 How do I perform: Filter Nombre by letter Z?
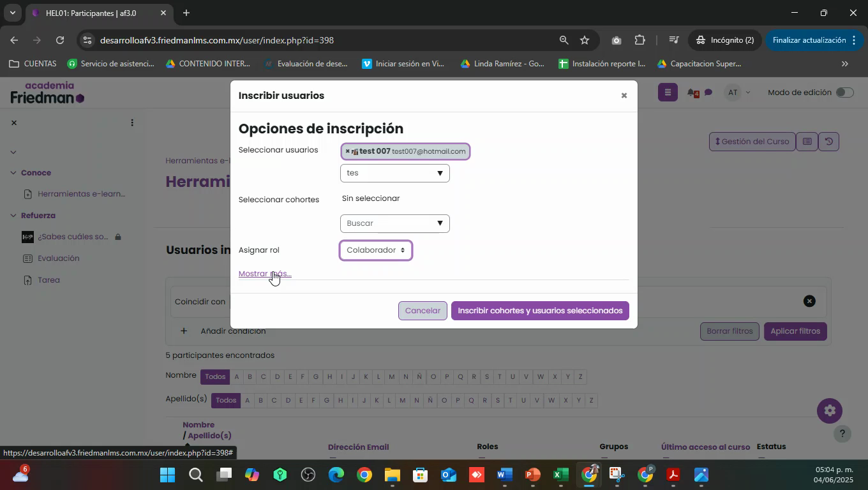click(x=580, y=376)
